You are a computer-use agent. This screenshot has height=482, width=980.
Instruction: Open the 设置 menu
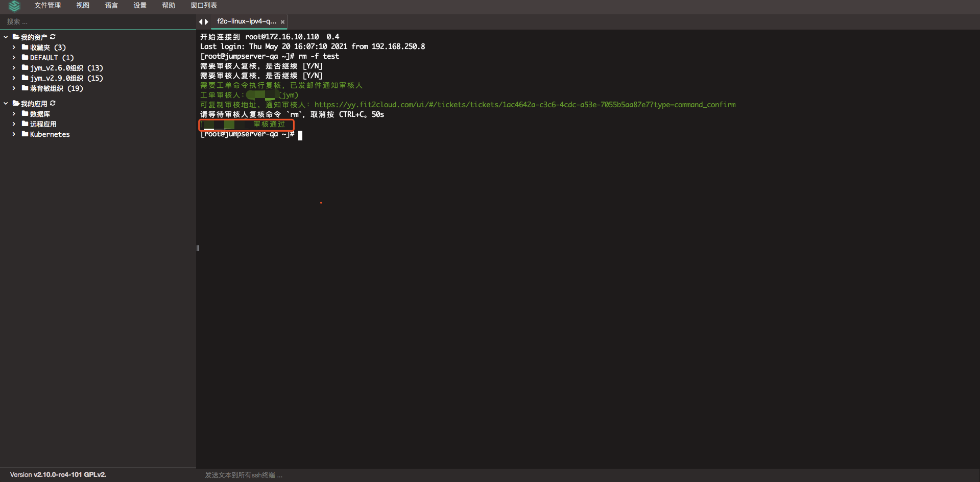coord(140,6)
